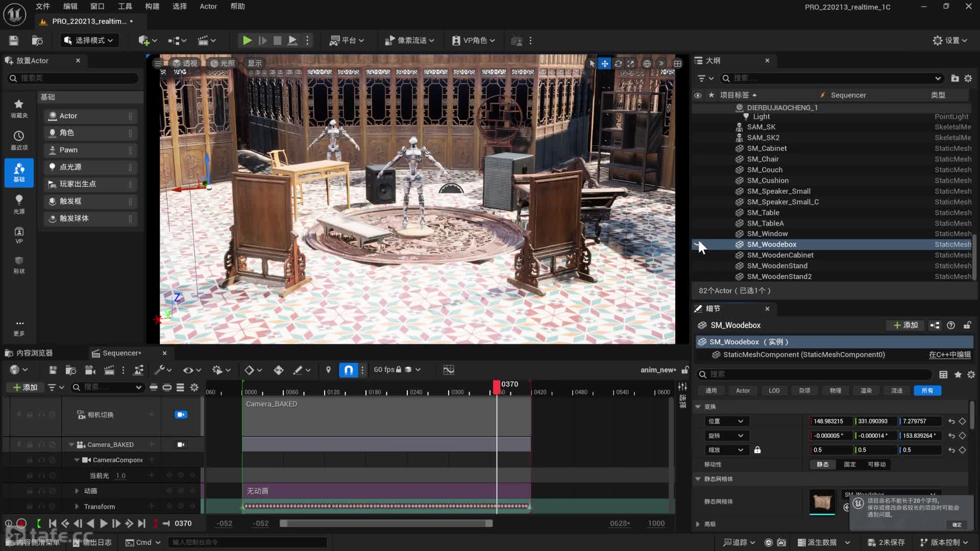Collapse the Camera_BAKED track
This screenshot has width=980, height=551.
click(72, 445)
